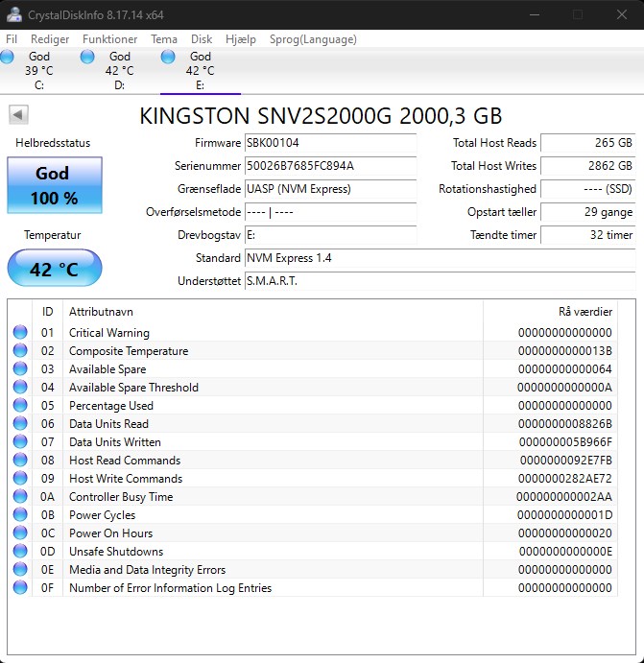Click the previous disk arrow button
This screenshot has height=663, width=644.
18,114
